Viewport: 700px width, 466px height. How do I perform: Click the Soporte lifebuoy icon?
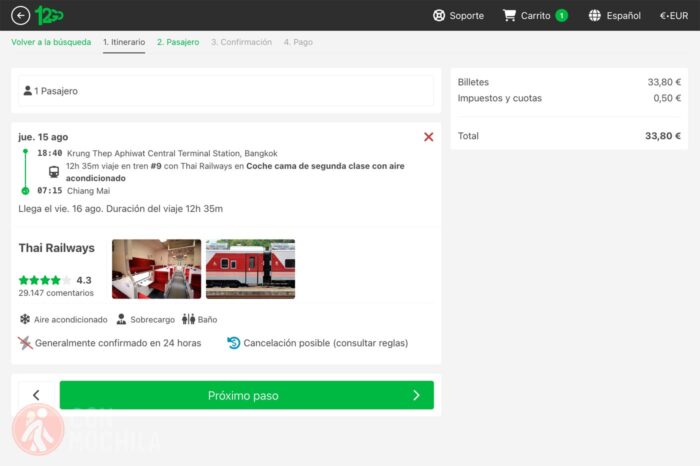pos(439,16)
